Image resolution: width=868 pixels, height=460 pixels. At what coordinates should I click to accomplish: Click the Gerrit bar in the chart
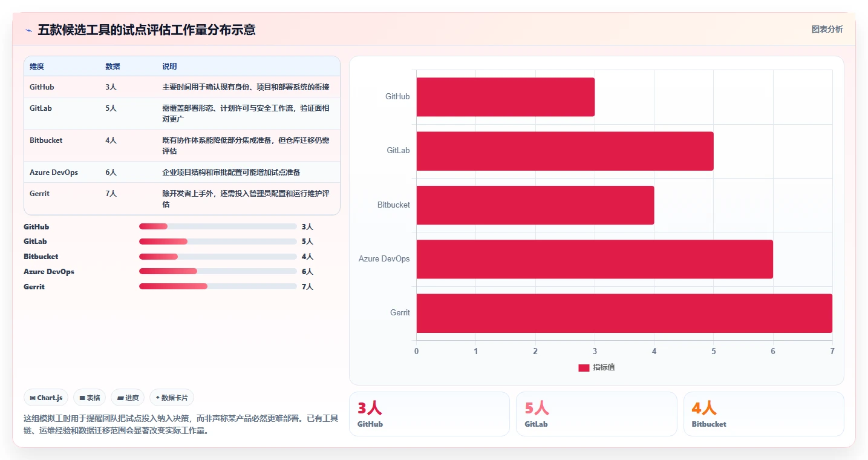click(624, 313)
